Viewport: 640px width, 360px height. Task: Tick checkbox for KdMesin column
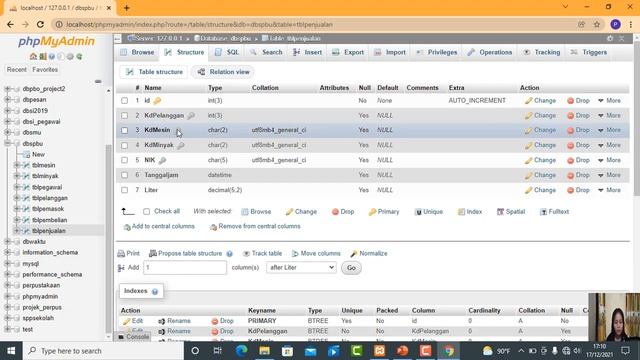tap(124, 131)
